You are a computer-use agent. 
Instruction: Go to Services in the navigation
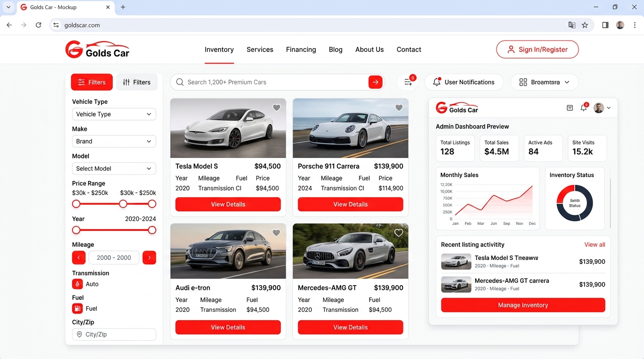pos(260,50)
